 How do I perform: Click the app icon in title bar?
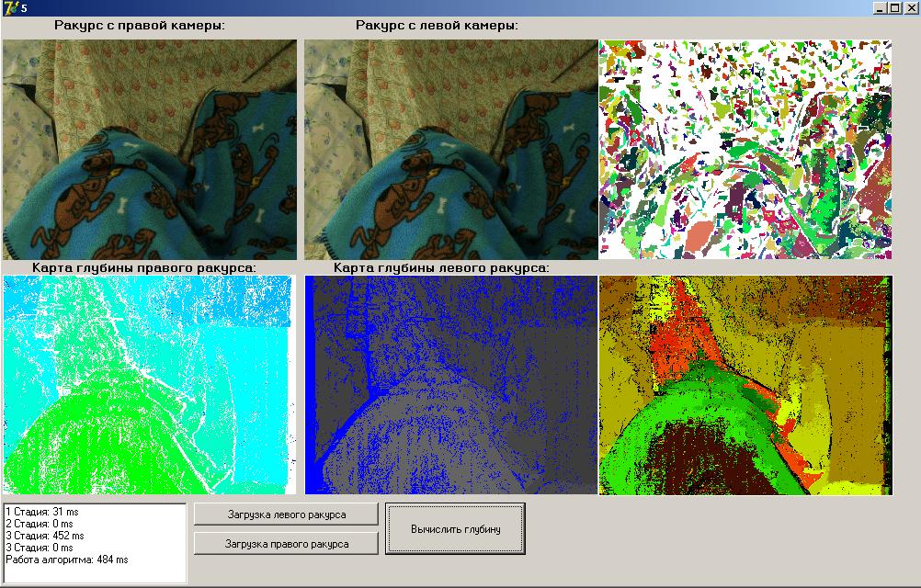click(10, 7)
